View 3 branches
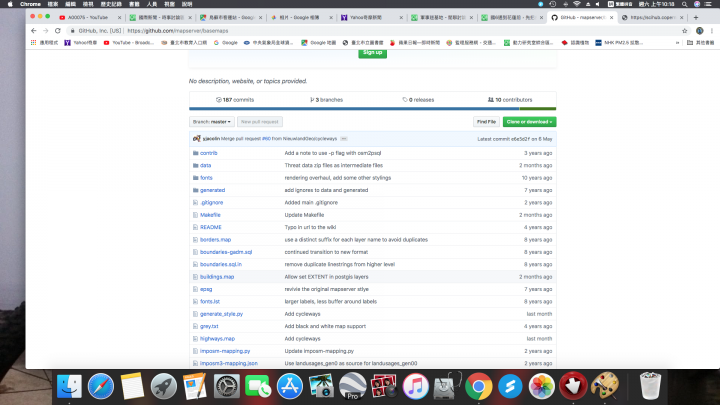 pyautogui.click(x=326, y=100)
